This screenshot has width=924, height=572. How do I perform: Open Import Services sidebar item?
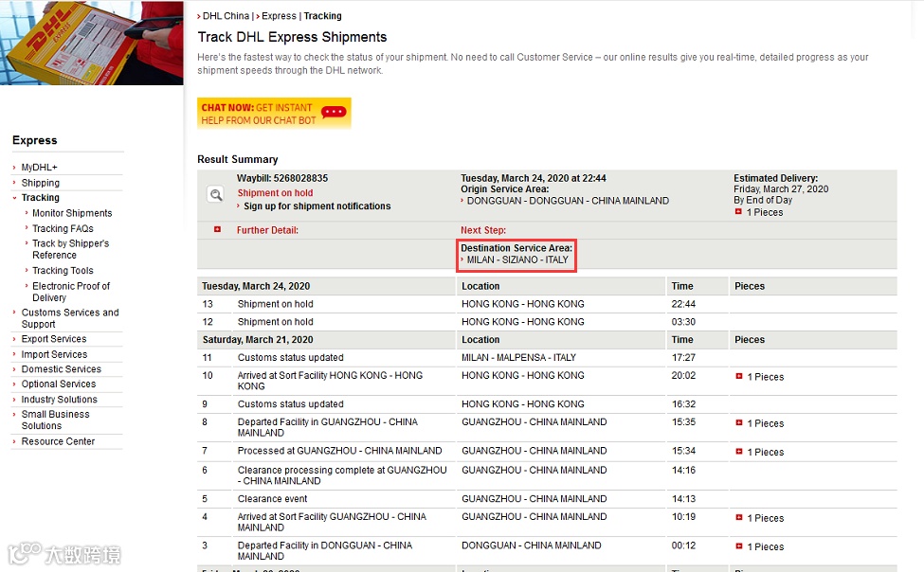[x=54, y=354]
